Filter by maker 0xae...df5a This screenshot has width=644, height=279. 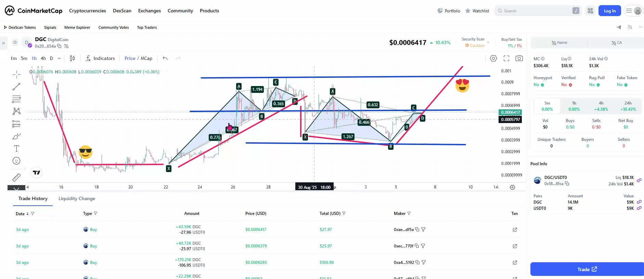pos(423,230)
